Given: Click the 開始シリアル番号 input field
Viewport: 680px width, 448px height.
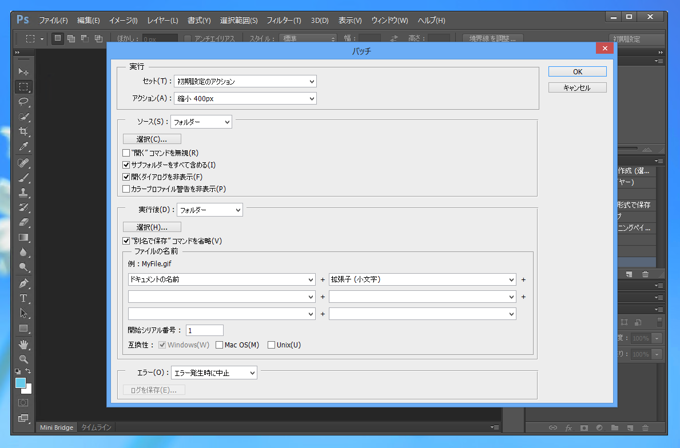Looking at the screenshot, I should click(x=205, y=330).
